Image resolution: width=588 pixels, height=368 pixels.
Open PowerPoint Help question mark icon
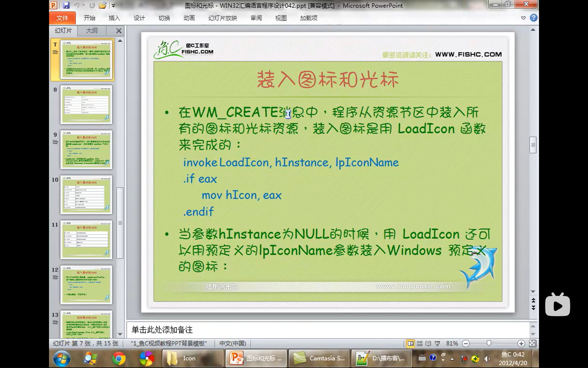click(533, 18)
